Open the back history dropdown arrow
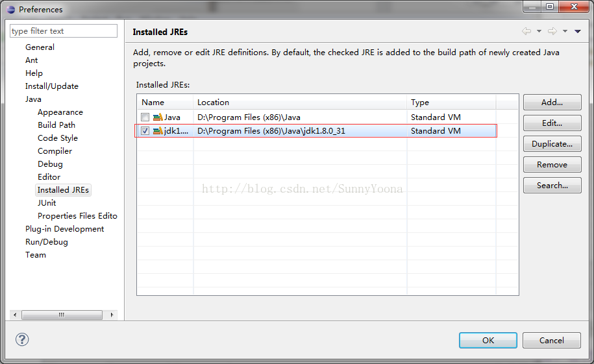The height and width of the screenshot is (364, 594). pyautogui.click(x=539, y=31)
